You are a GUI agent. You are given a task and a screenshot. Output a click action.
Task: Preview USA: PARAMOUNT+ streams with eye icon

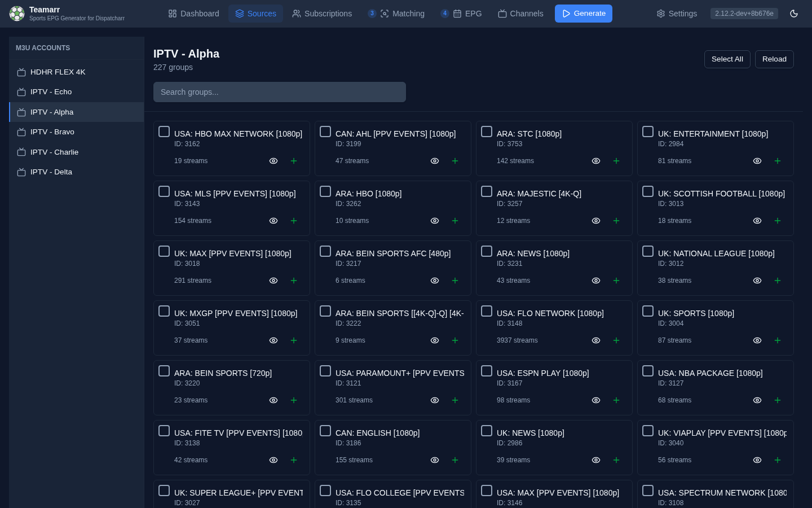tap(435, 400)
